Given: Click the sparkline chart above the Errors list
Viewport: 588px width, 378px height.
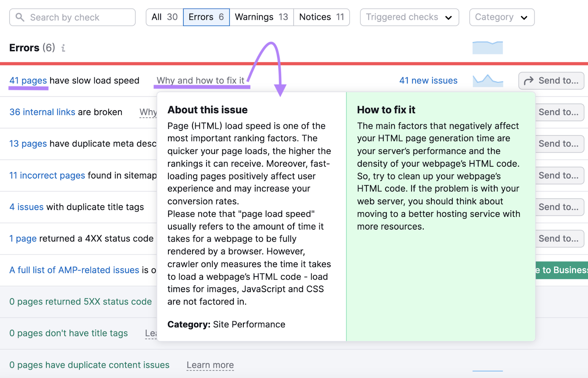Looking at the screenshot, I should [x=487, y=47].
